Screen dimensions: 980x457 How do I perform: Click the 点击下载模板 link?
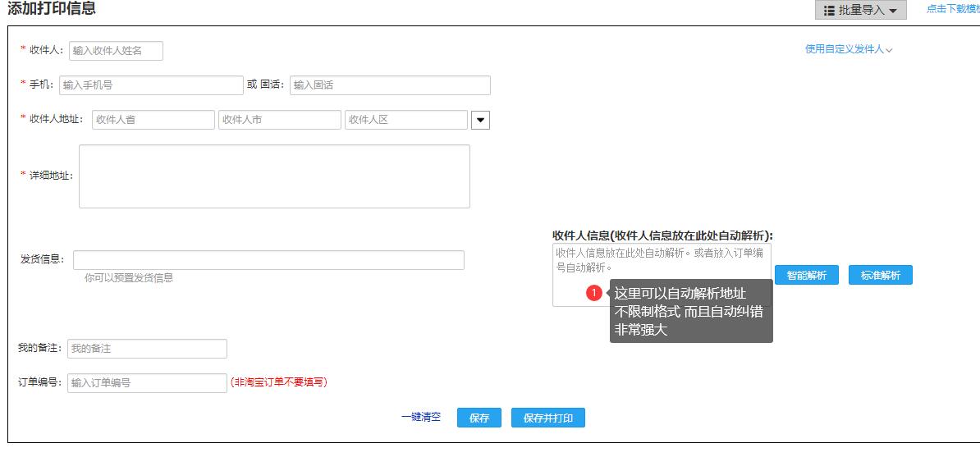952,9
